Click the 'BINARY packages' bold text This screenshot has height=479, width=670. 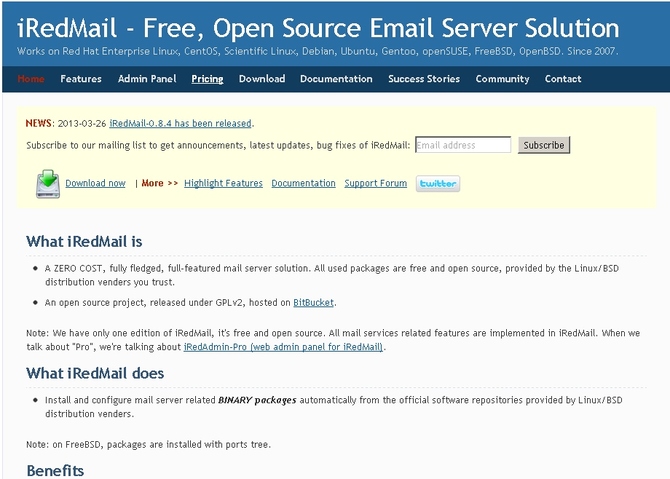point(257,400)
